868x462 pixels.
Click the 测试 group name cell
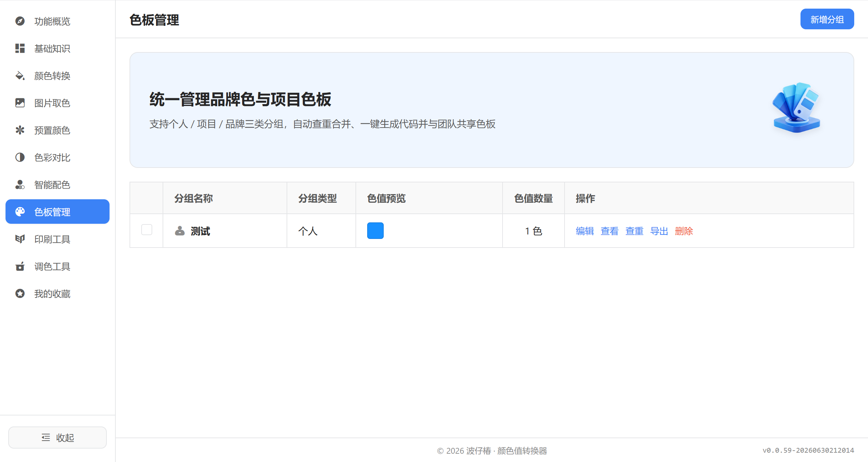[225, 231]
